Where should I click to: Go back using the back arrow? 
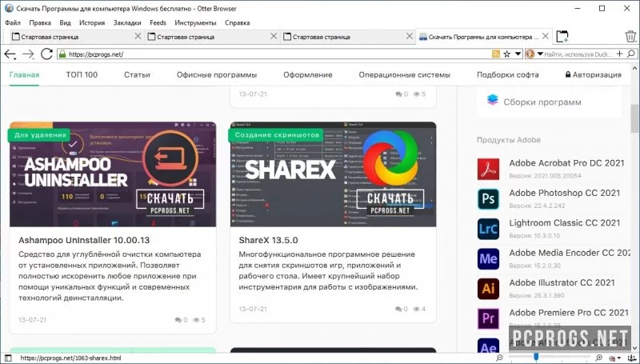tap(10, 54)
